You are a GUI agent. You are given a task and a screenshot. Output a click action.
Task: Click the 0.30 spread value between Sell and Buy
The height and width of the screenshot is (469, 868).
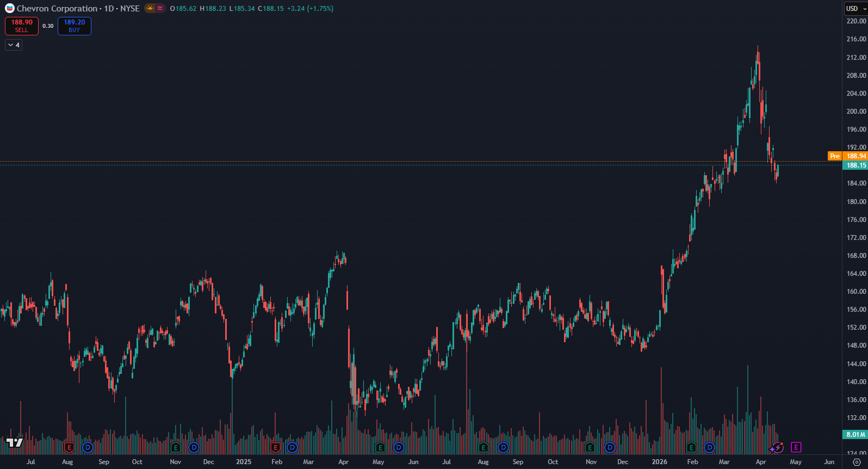click(48, 26)
